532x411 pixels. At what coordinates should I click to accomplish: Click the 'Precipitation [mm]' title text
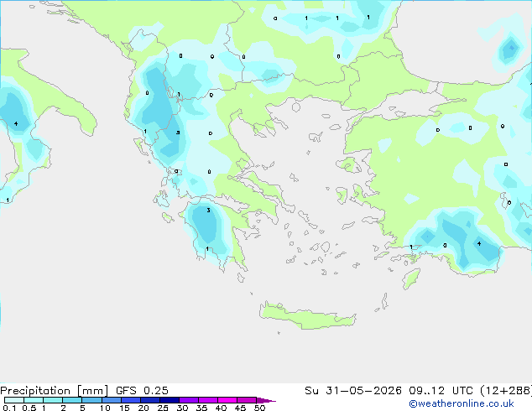point(54,391)
